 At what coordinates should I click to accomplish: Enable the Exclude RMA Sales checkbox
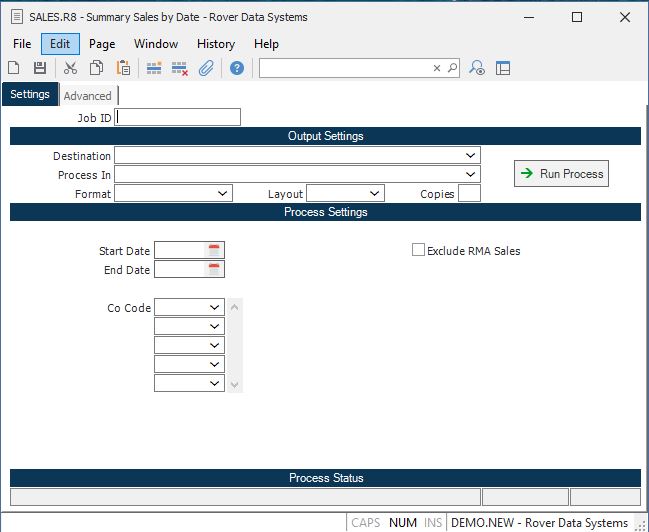(419, 250)
